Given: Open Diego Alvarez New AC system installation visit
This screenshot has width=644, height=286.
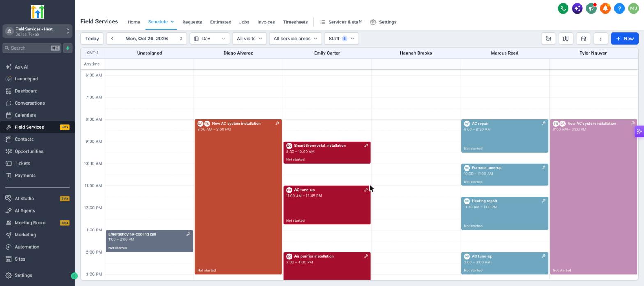Looking at the screenshot, I should (x=238, y=197).
